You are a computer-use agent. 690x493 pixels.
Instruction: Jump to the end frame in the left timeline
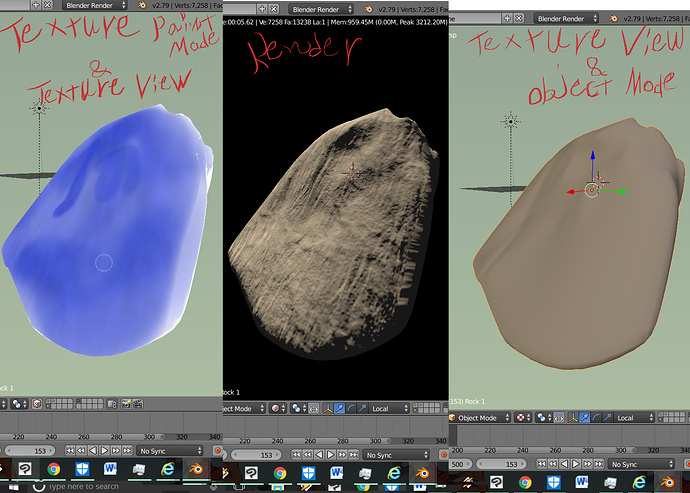point(128,450)
